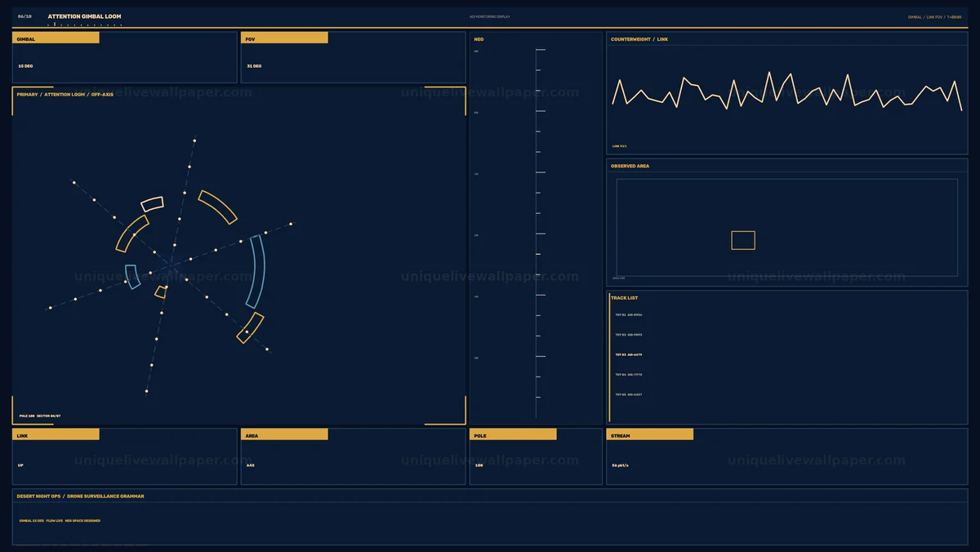
Task: Click the OBSERVED AREA panel title
Action: pos(630,166)
